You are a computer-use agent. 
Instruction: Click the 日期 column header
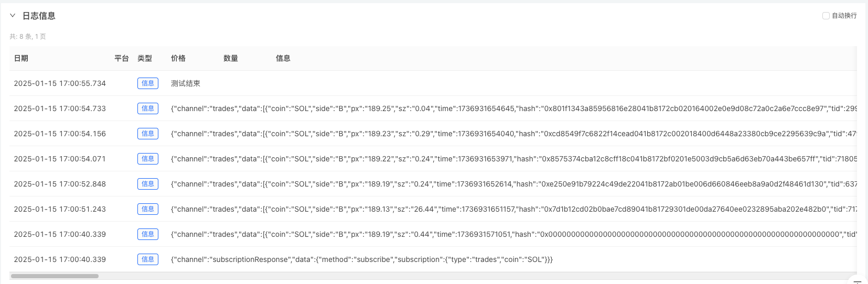pos(21,58)
